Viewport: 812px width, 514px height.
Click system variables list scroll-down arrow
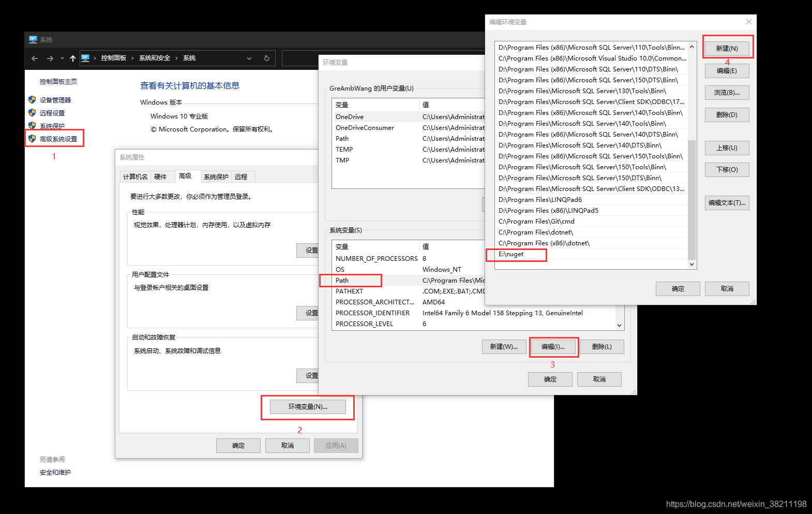[620, 326]
